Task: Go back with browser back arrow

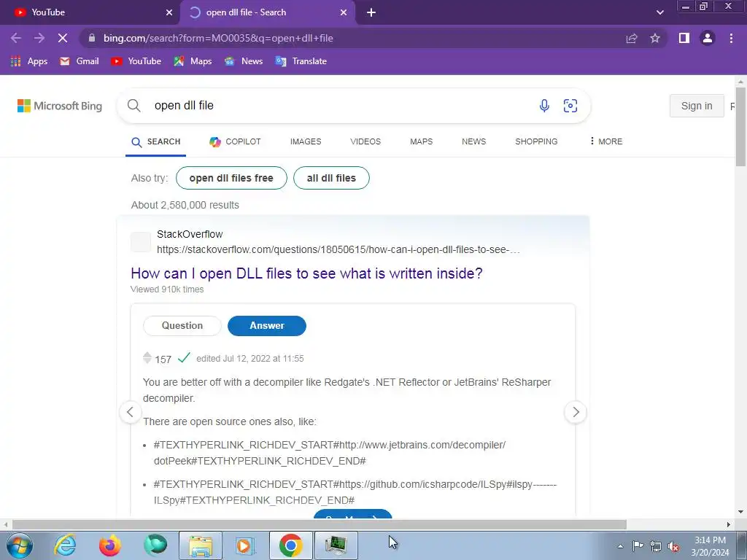Action: pyautogui.click(x=16, y=38)
